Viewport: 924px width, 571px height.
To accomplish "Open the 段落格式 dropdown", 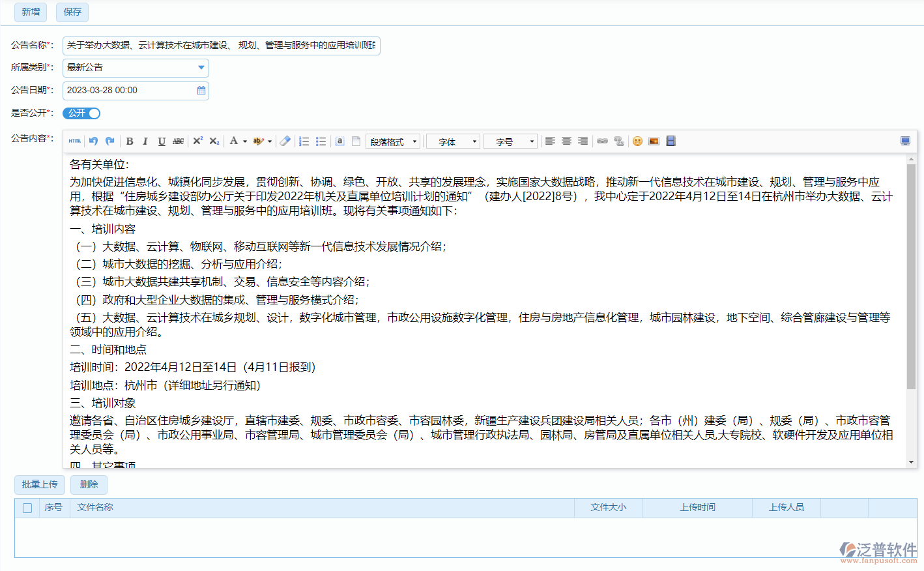I will pyautogui.click(x=393, y=141).
